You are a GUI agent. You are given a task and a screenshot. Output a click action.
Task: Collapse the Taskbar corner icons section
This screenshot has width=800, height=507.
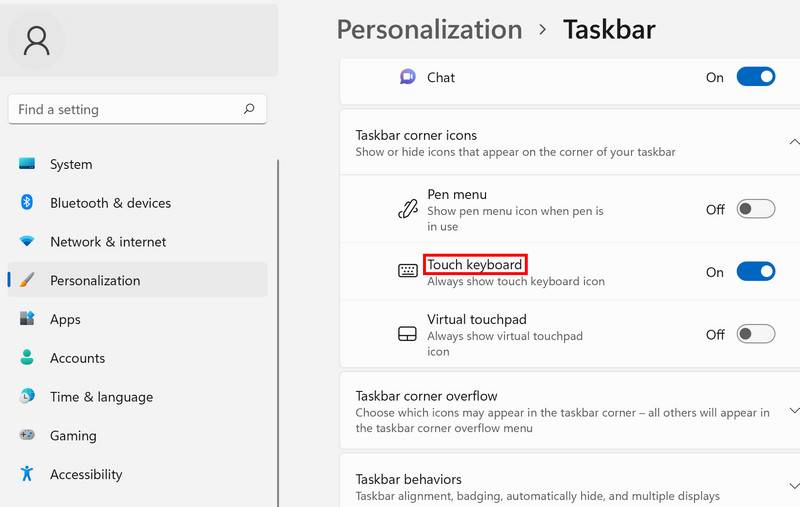(x=794, y=142)
